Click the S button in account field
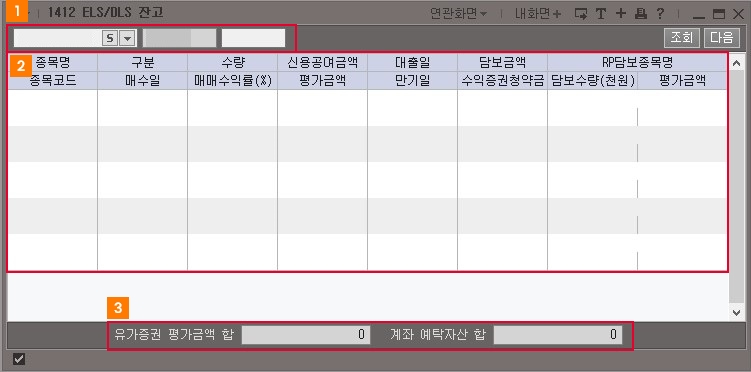Image resolution: width=751 pixels, height=372 pixels. [110, 38]
